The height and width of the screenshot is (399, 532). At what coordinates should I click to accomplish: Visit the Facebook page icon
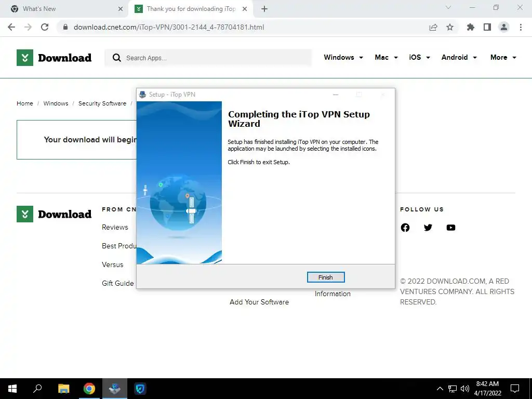[x=405, y=228]
